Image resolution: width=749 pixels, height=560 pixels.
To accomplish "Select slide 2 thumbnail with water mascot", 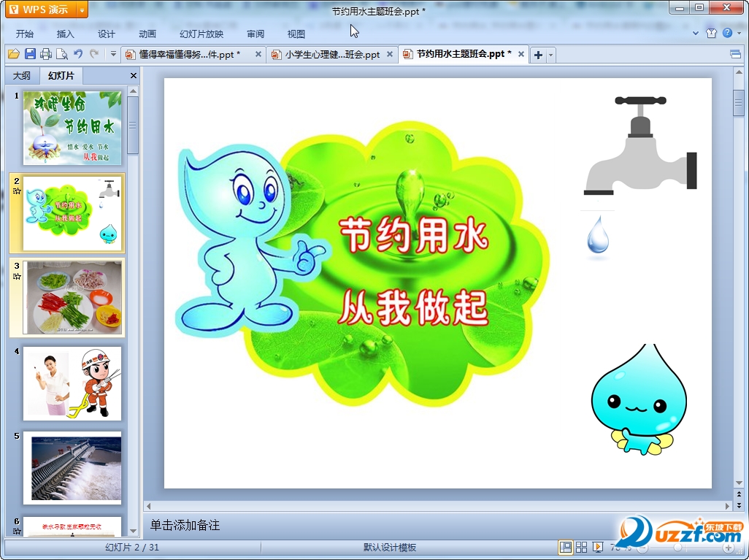I will click(x=72, y=213).
